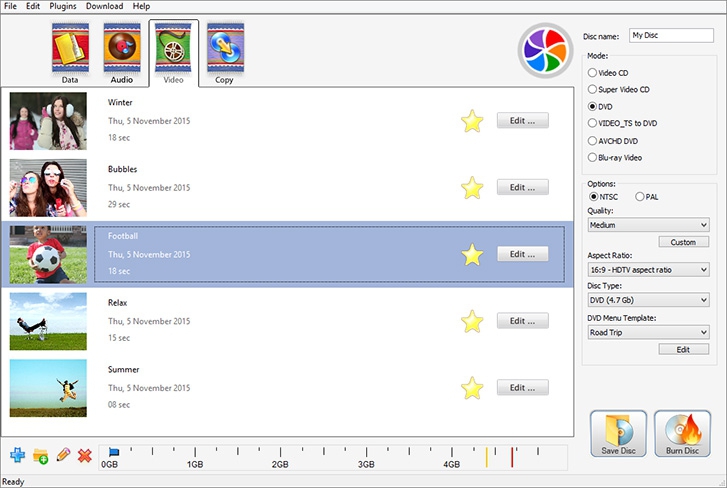The image size is (727, 488).
Task: Open the DVD Menu Template dropdown
Action: [x=648, y=332]
